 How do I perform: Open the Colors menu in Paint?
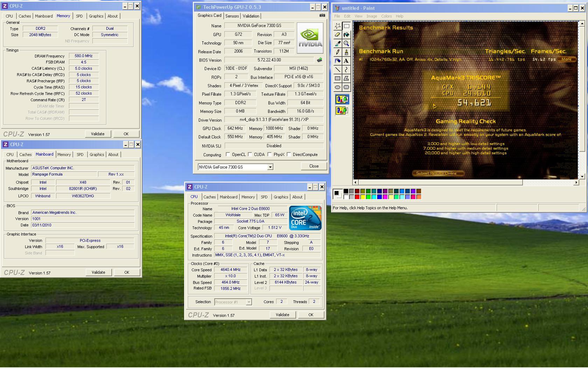point(386,16)
